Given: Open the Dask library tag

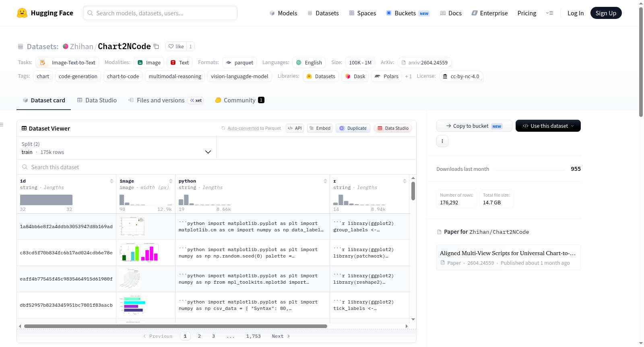Looking at the screenshot, I should (355, 76).
